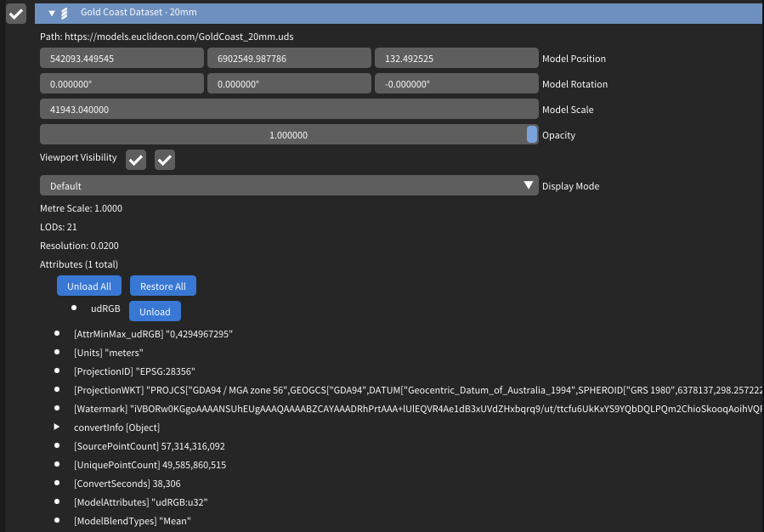Viewport: 764px width, 532px height.
Task: Click the Model Position Z field
Action: tap(456, 59)
